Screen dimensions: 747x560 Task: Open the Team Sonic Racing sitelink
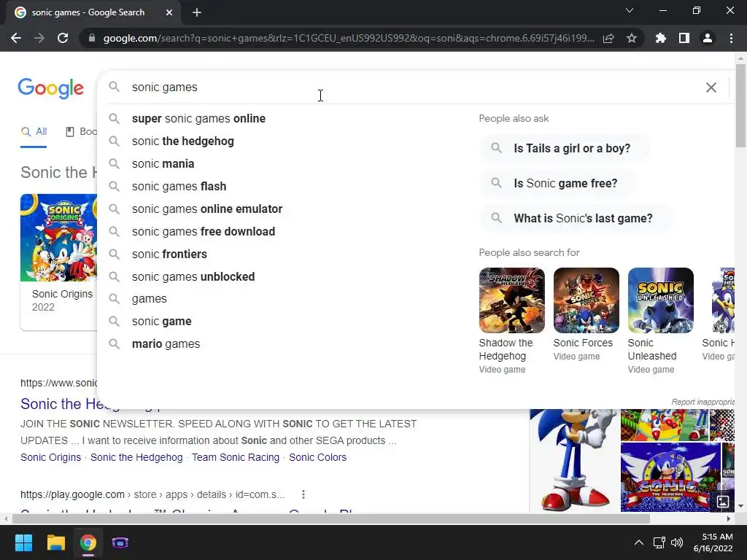click(236, 458)
